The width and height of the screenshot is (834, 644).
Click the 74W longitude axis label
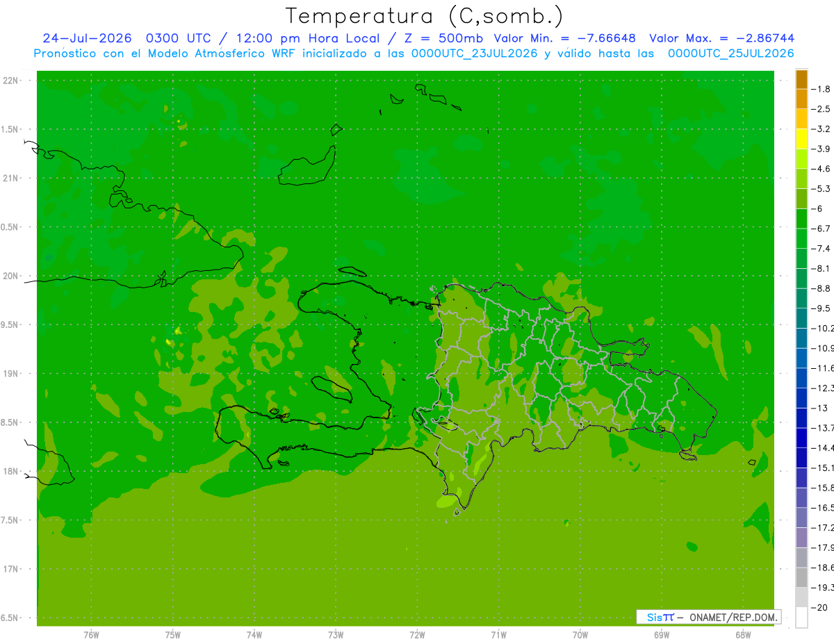click(254, 635)
